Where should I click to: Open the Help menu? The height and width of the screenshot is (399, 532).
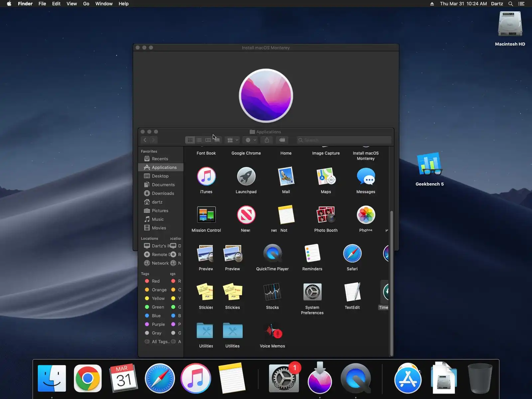pyautogui.click(x=123, y=4)
